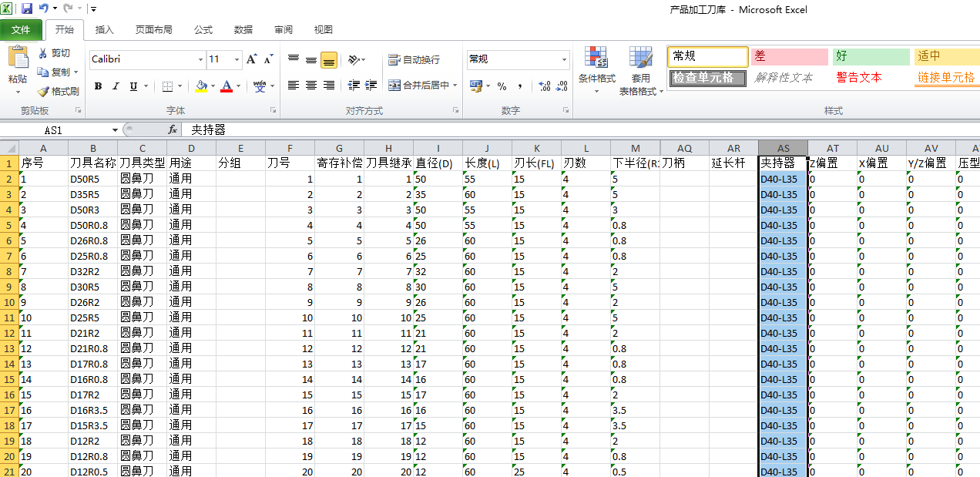This screenshot has height=477, width=980.
Task: Open the Merge and Center dropdown arrow
Action: point(455,86)
